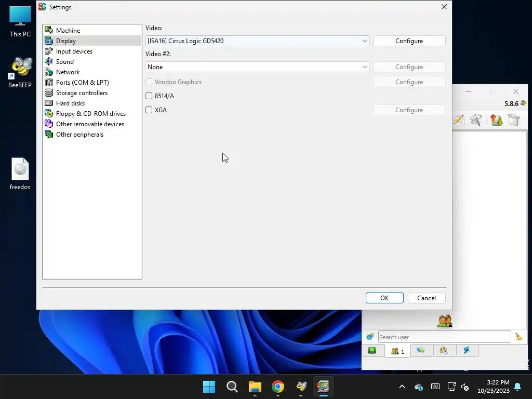This screenshot has width=532, height=399.
Task: Click BeeBEEP green status button
Action: point(372,351)
